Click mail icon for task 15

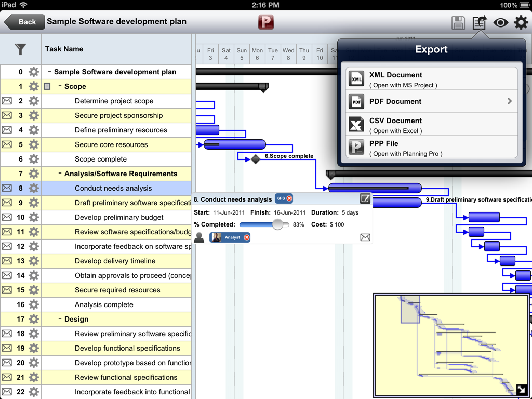[x=7, y=290]
